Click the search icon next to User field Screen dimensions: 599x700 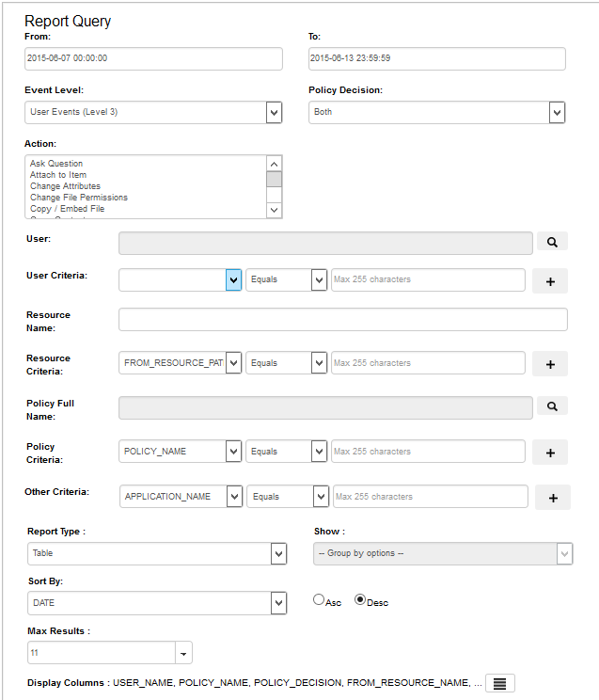click(552, 242)
